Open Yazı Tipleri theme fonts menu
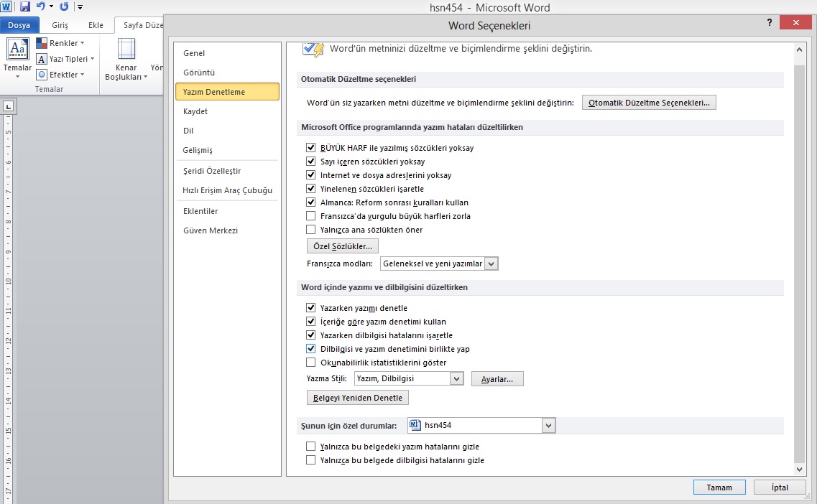This screenshot has width=817, height=504. click(x=65, y=59)
